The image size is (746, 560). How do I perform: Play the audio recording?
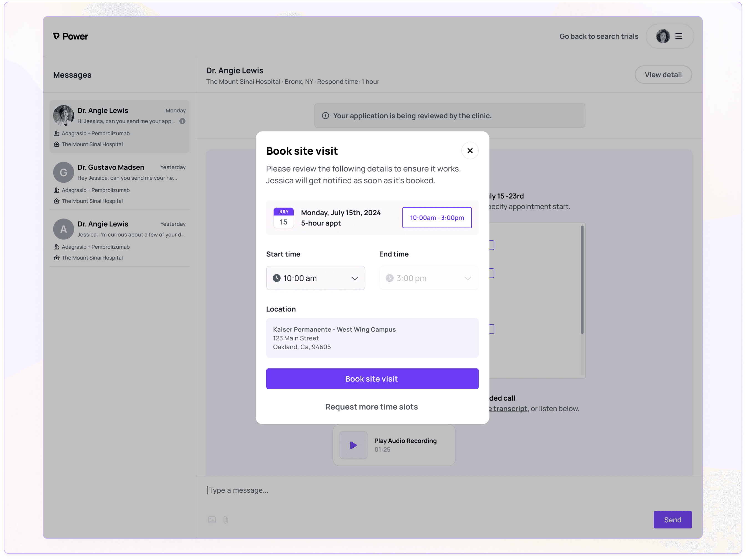click(x=353, y=445)
